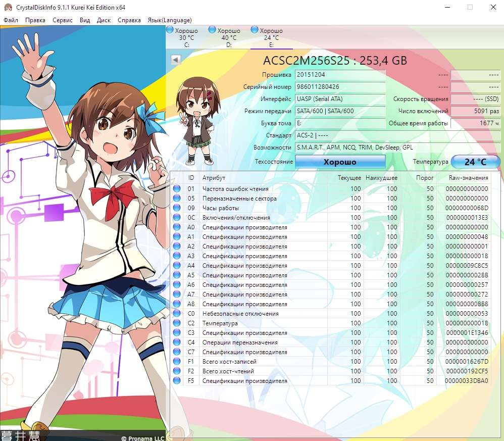This screenshot has height=441, width=504.
Task: Open the Сервис menu
Action: (x=62, y=20)
